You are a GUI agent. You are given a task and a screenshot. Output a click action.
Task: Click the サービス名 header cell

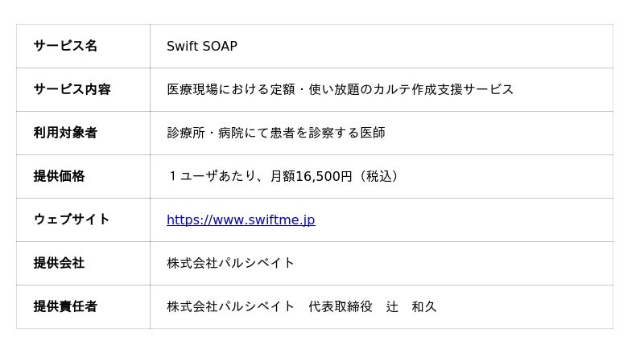[x=65, y=46]
